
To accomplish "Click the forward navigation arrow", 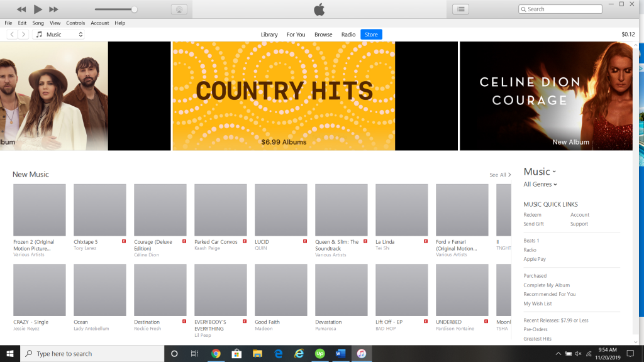I will (23, 35).
